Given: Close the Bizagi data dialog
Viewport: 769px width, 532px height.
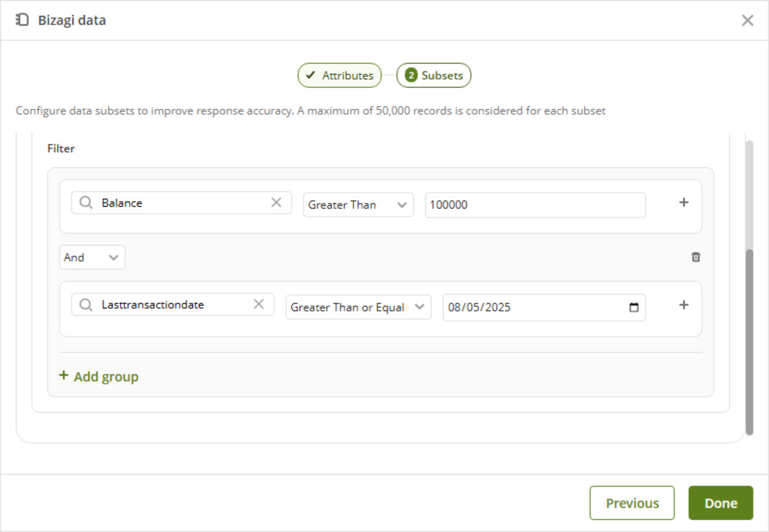Looking at the screenshot, I should click(747, 20).
